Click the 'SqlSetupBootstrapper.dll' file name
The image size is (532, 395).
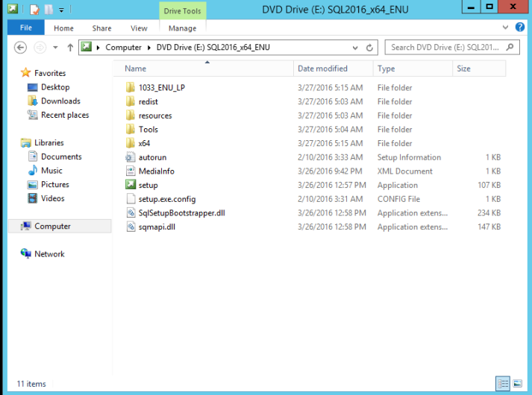(x=181, y=212)
